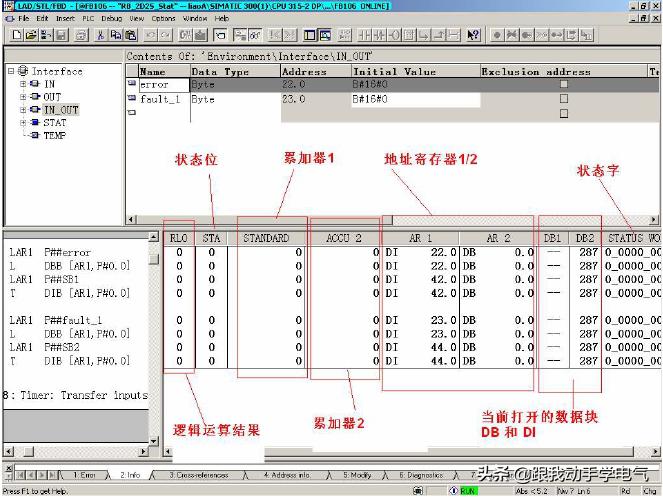The image size is (663, 497).
Task: Click the Address column header
Action: tap(316, 71)
